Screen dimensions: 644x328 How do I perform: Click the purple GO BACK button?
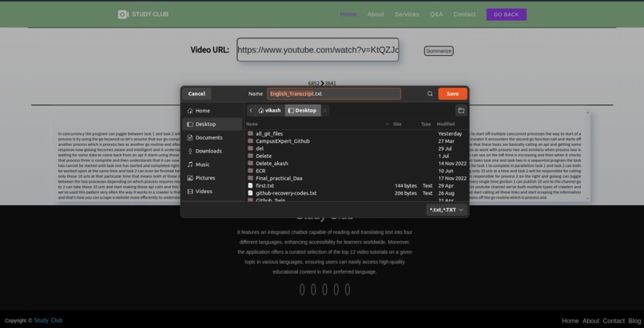point(507,14)
